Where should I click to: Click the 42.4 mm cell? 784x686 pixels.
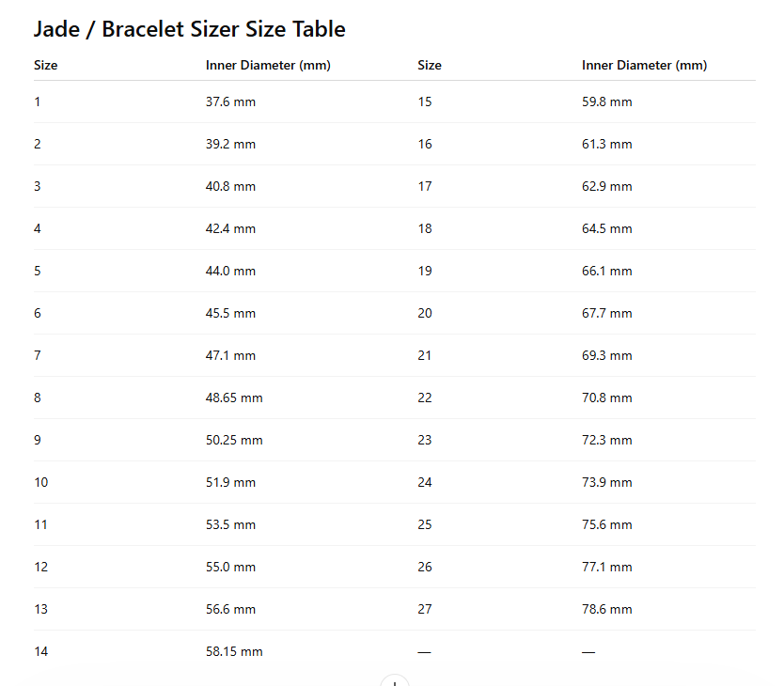pos(230,228)
